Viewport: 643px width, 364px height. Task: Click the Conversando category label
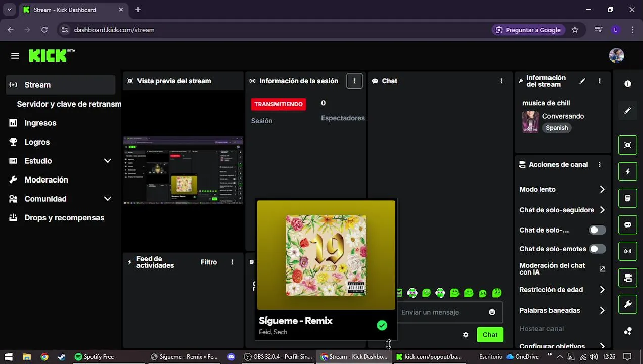coord(563,116)
